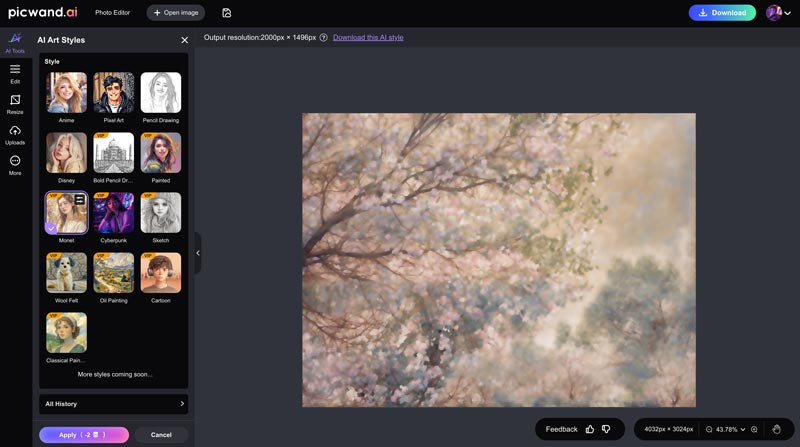Click the Monet-styled blossom image on canvas
Image resolution: width=800 pixels, height=447 pixels.
coord(498,260)
